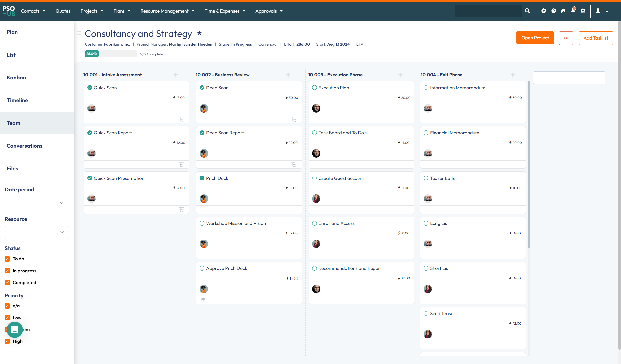Open the Timeline view tab
The height and width of the screenshot is (364, 621).
tap(17, 100)
